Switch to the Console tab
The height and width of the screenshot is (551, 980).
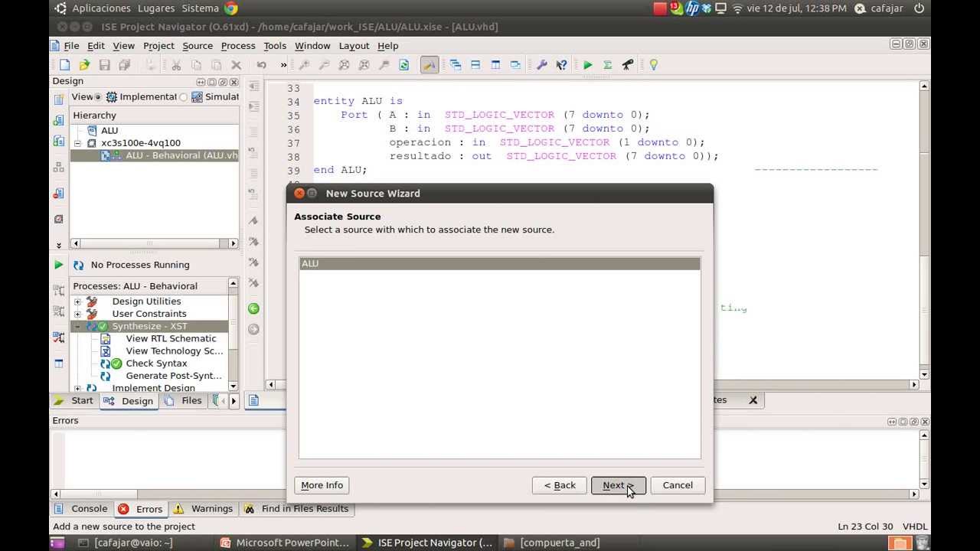click(81, 509)
